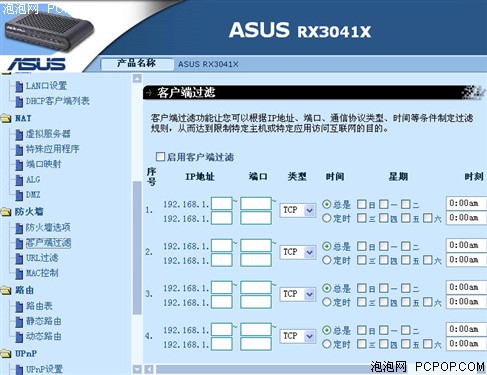Open rule 4 upper 0:00am time dropdown
This screenshot has width=487, height=375.
[466, 329]
